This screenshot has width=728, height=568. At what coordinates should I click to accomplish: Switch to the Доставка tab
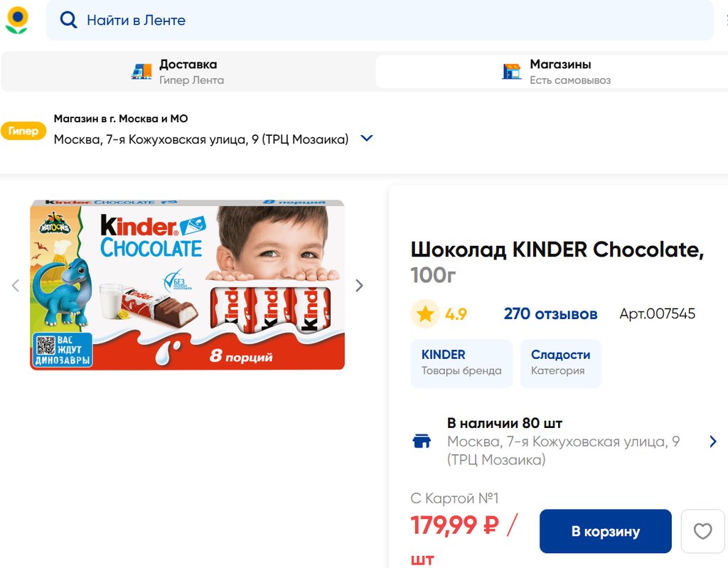188,71
